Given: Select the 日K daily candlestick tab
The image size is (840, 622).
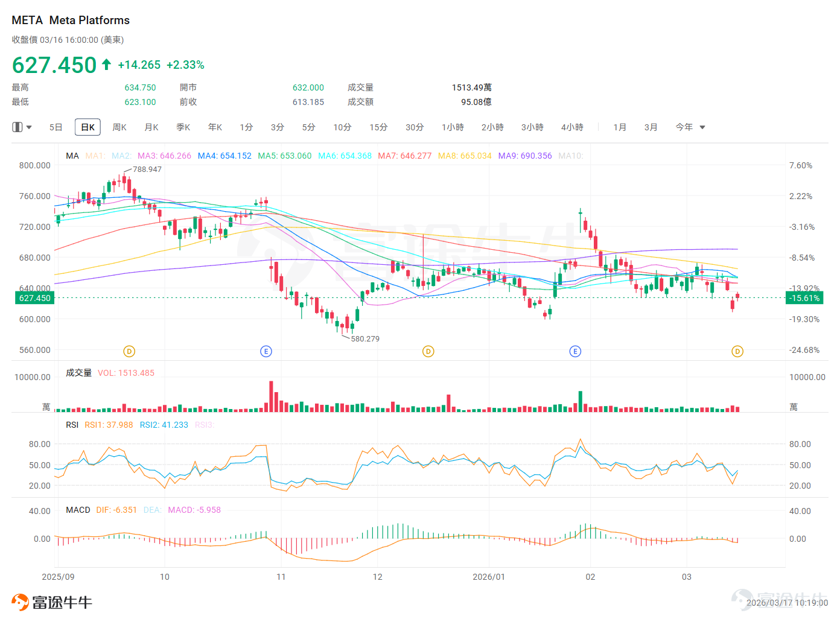Looking at the screenshot, I should (x=87, y=127).
